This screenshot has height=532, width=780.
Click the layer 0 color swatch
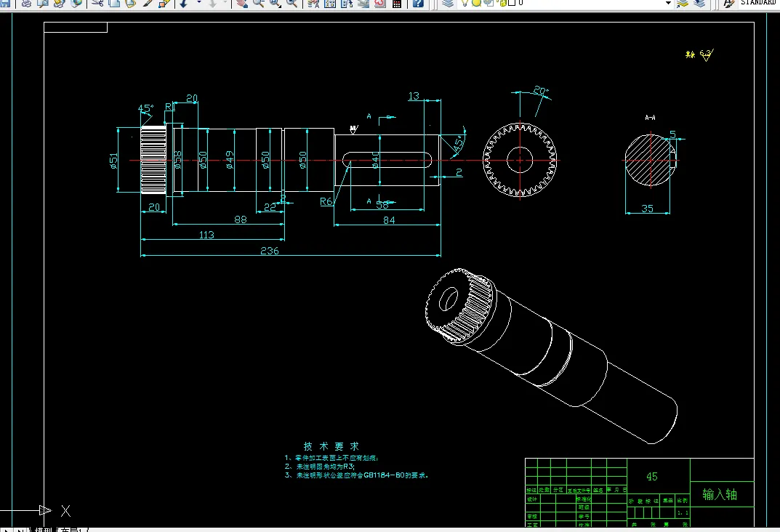click(511, 3)
